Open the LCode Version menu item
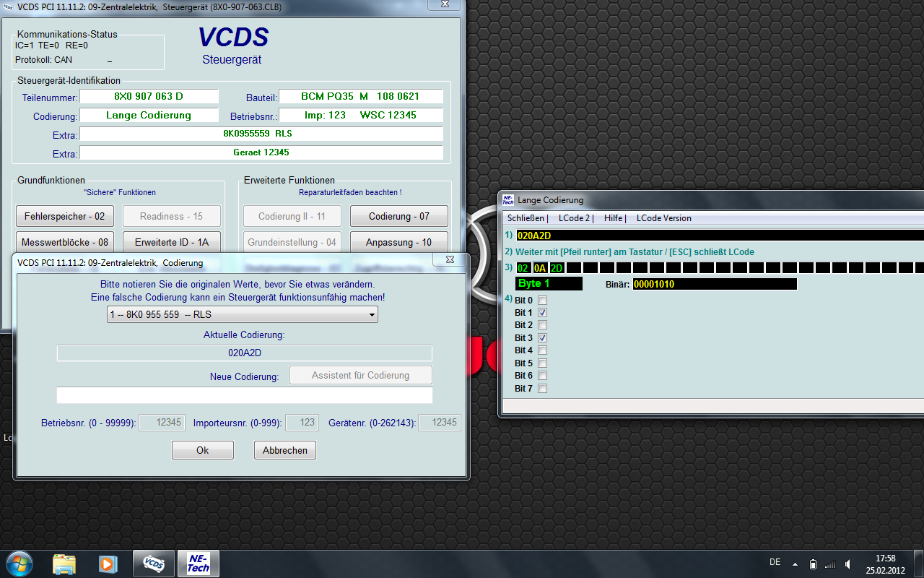 coord(663,218)
